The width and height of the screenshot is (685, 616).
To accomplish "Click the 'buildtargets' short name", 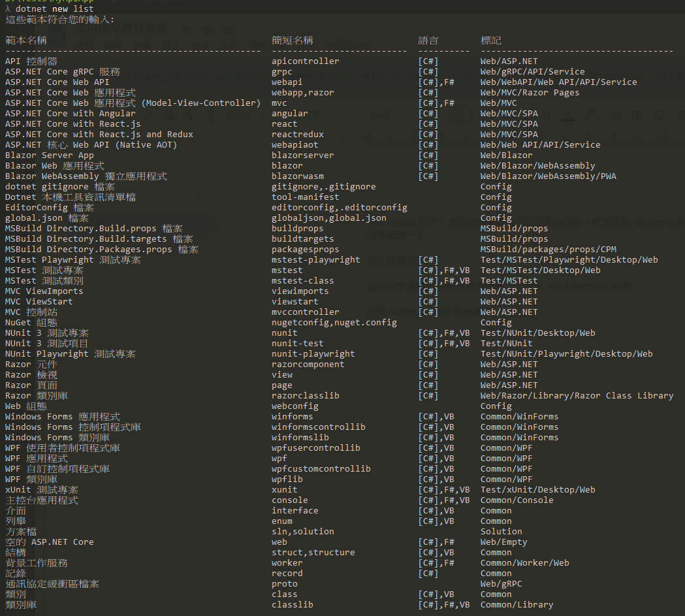I will 303,239.
